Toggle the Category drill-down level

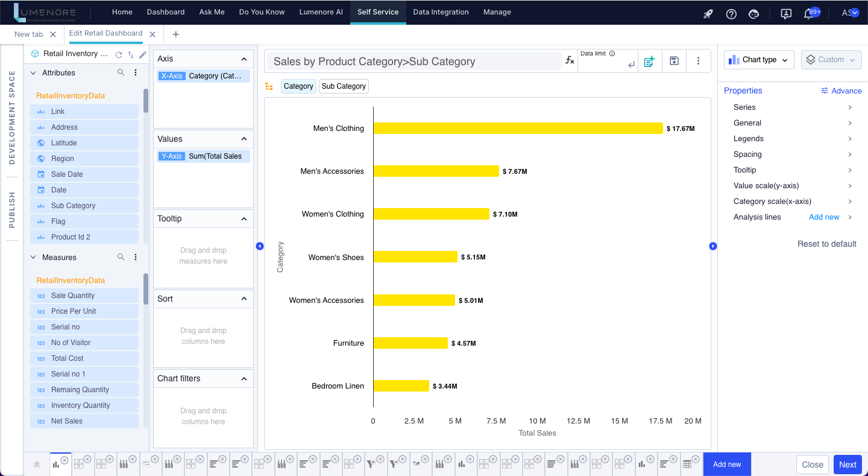click(x=298, y=86)
